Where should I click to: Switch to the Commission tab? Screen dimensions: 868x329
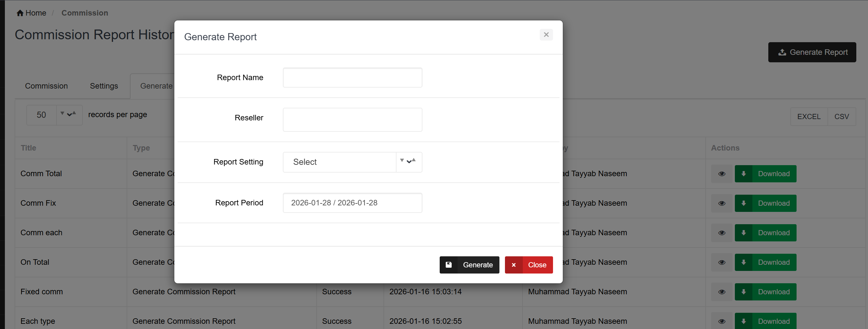pyautogui.click(x=46, y=86)
